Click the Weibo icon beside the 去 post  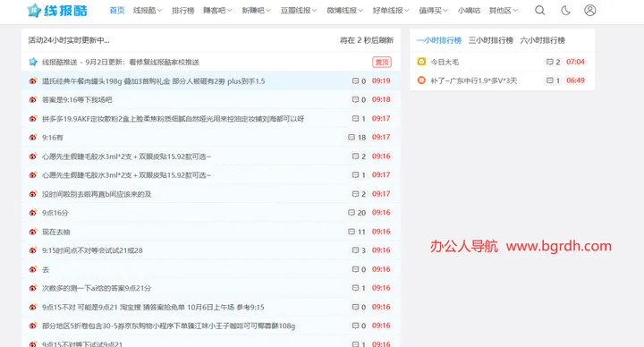[x=33, y=269]
